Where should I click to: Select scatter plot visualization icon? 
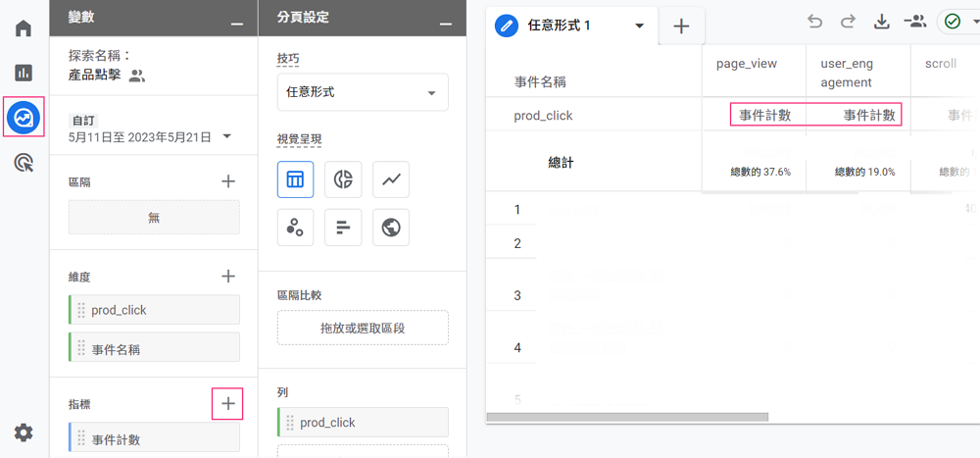[x=296, y=228]
